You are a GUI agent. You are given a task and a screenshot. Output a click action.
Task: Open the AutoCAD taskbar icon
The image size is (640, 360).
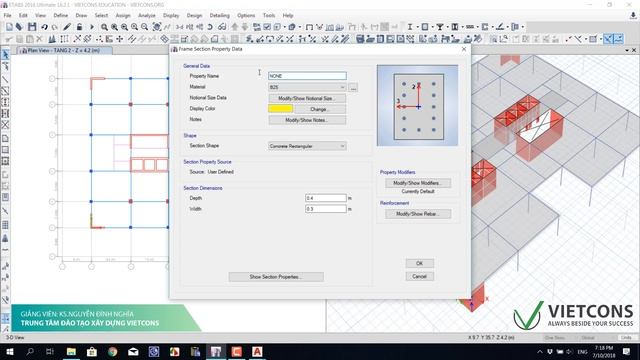coord(257,351)
